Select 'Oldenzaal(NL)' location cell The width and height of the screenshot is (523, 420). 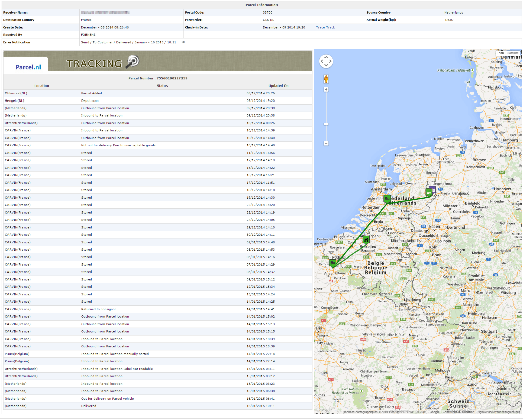[42, 93]
